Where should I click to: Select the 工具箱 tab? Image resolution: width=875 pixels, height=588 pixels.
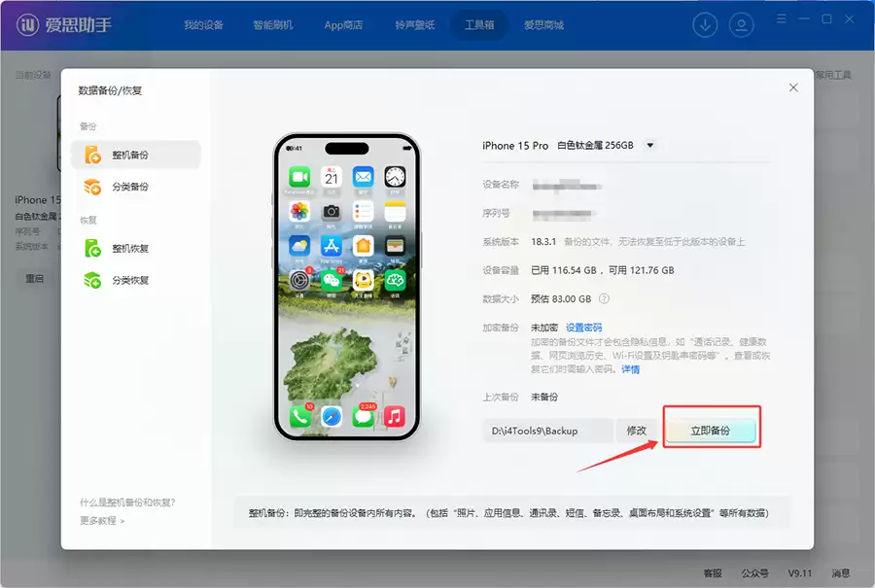pos(479,25)
